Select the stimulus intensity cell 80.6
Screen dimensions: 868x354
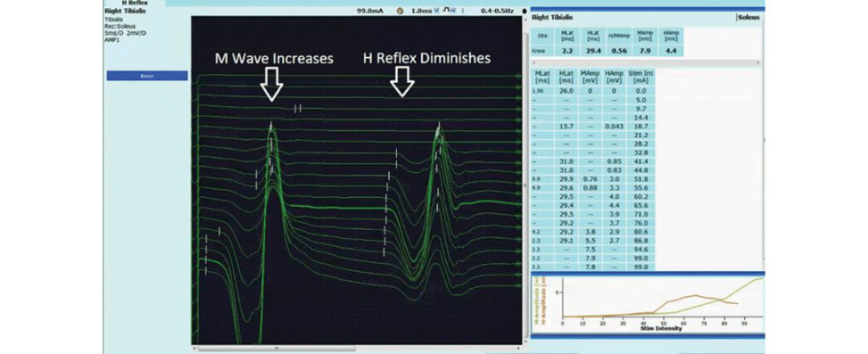pos(641,232)
